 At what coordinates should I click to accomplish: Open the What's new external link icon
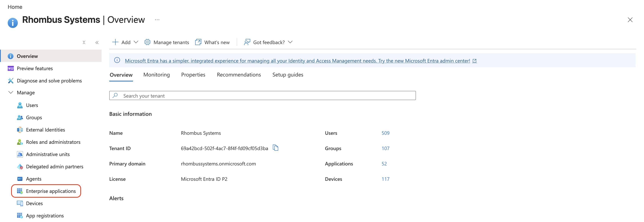point(198,42)
